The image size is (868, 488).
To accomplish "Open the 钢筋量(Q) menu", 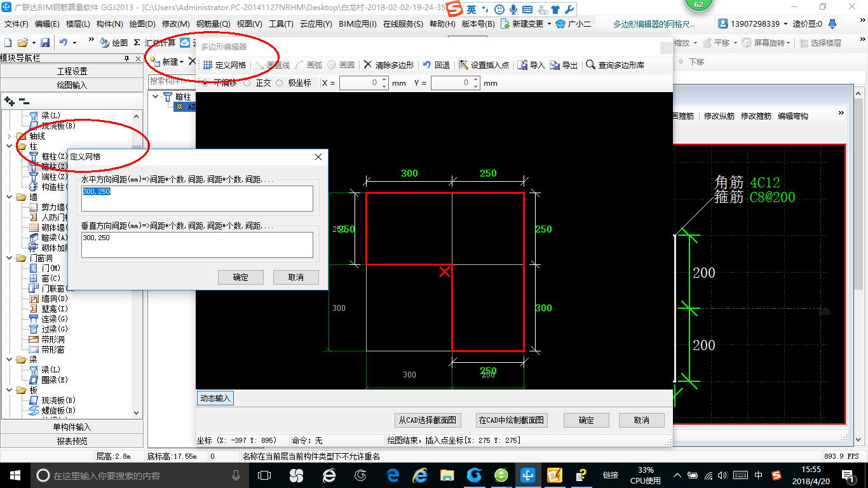I will 214,24.
